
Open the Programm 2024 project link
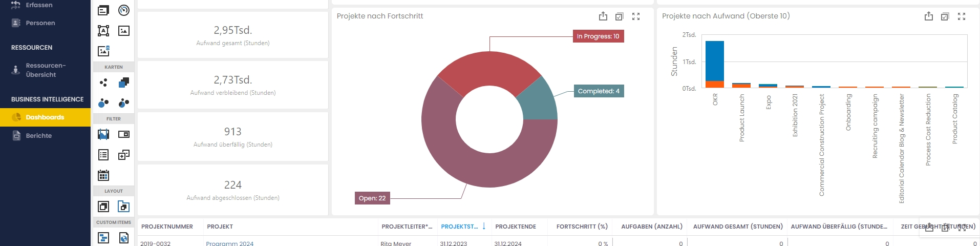229,243
